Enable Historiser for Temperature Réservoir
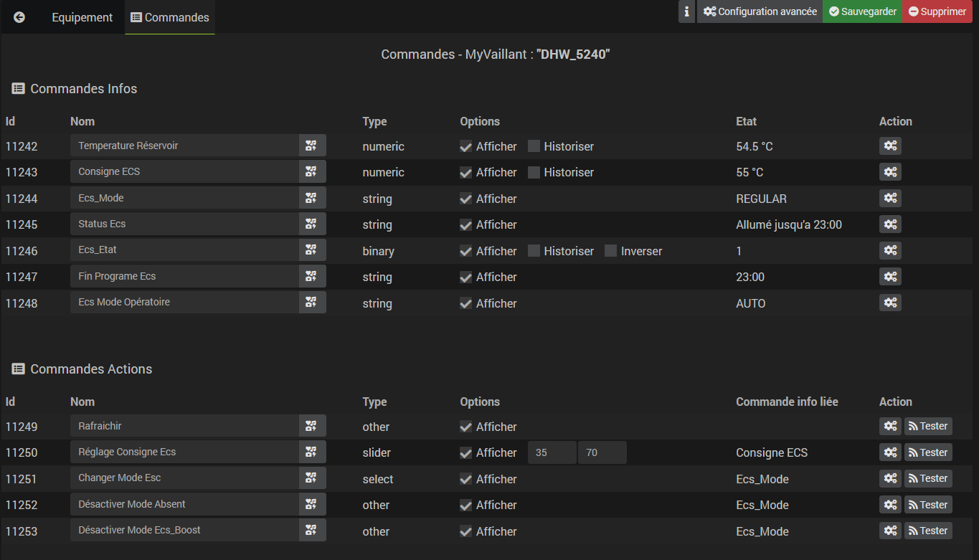The height and width of the screenshot is (560, 979). pos(534,146)
